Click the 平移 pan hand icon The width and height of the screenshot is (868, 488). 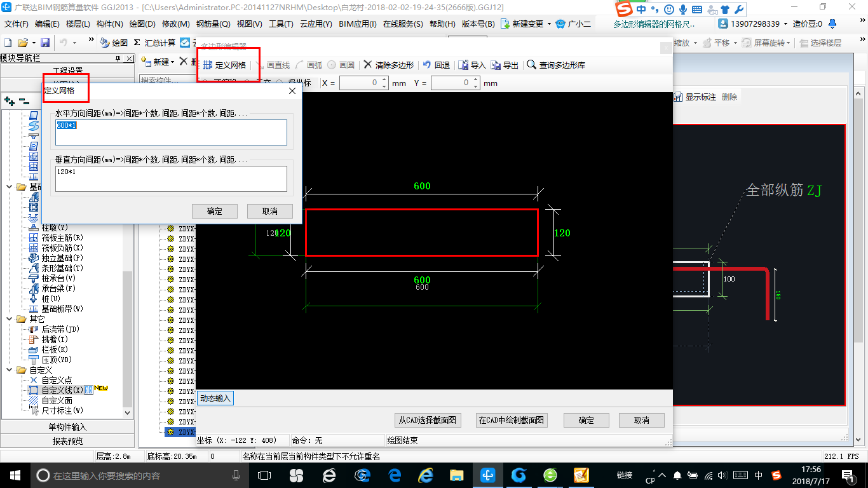pyautogui.click(x=706, y=43)
